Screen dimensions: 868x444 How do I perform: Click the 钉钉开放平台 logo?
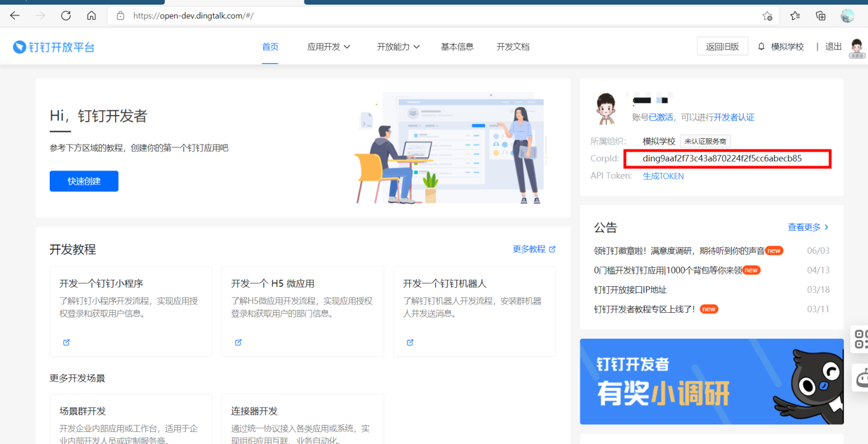pyautogui.click(x=54, y=47)
